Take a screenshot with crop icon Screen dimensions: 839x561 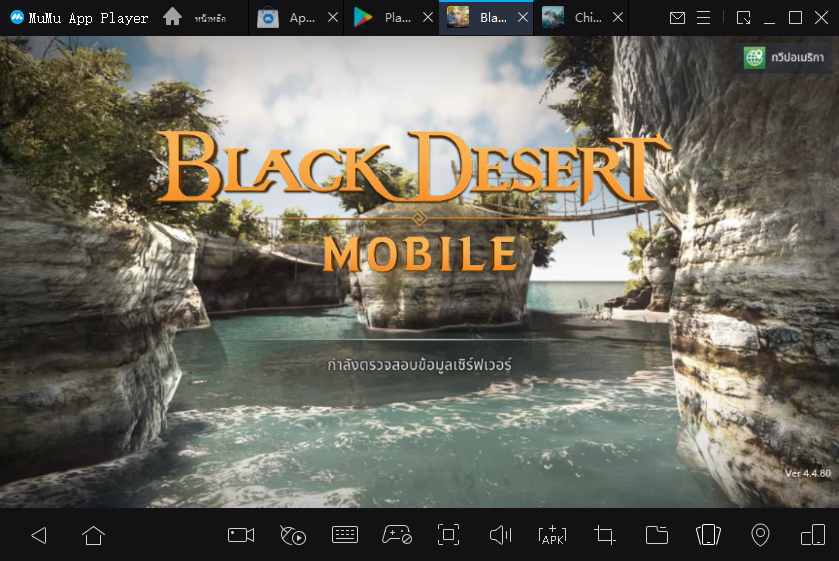(604, 535)
